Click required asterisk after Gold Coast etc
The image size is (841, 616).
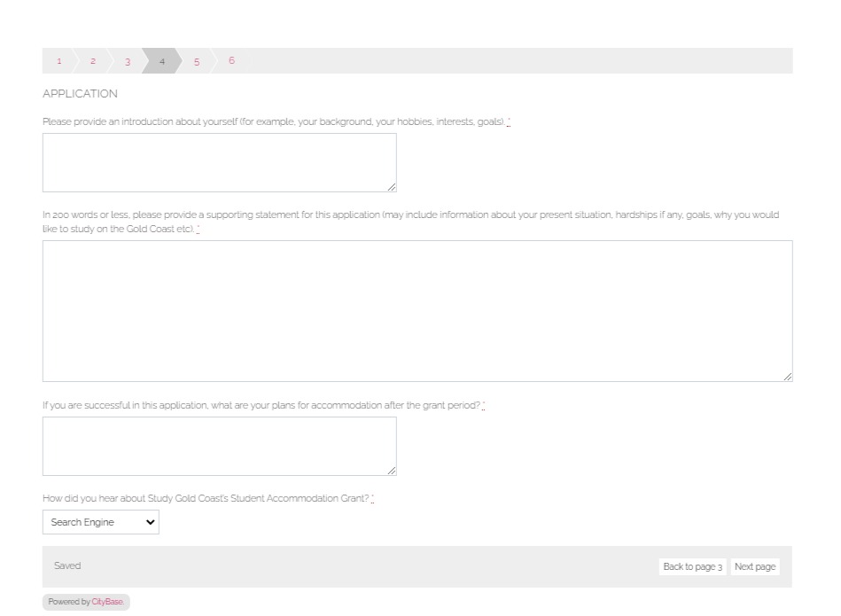[x=198, y=230]
